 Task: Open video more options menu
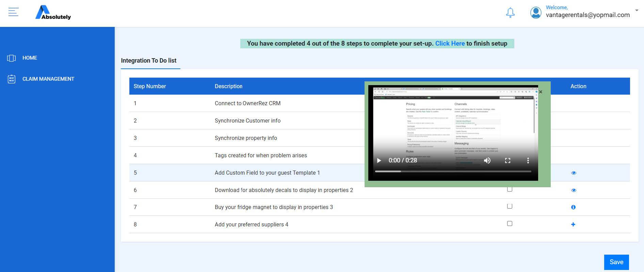click(528, 160)
